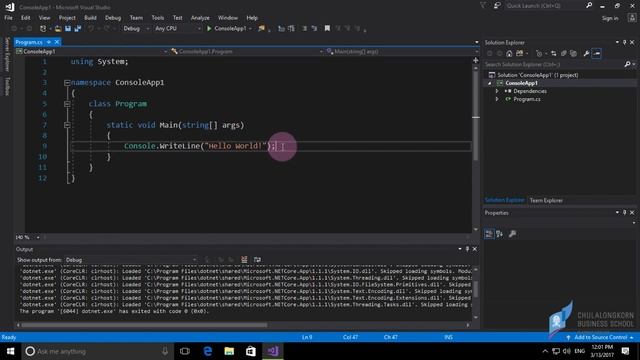
Task: Open Properties via wrench icon in Solution Explorer
Action: click(x=587, y=53)
